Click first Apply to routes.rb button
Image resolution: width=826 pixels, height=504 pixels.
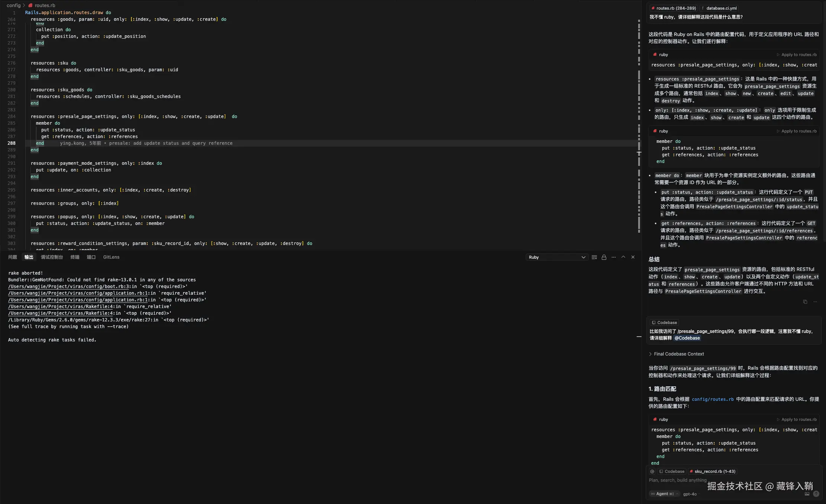tap(797, 55)
